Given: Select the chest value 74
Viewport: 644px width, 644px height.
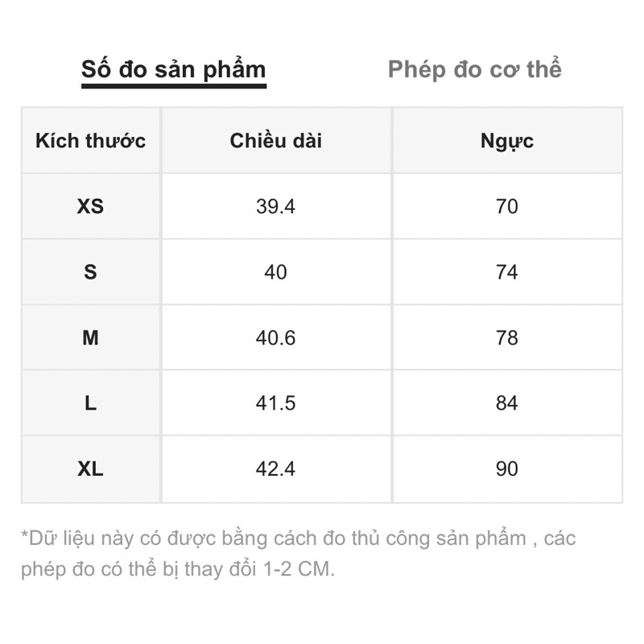Looking at the screenshot, I should coord(507,272).
